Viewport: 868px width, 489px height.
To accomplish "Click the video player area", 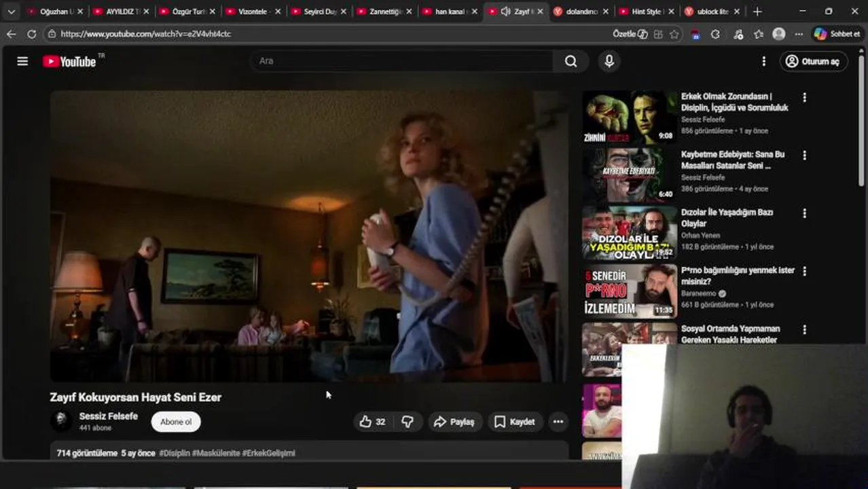I will tap(309, 236).
